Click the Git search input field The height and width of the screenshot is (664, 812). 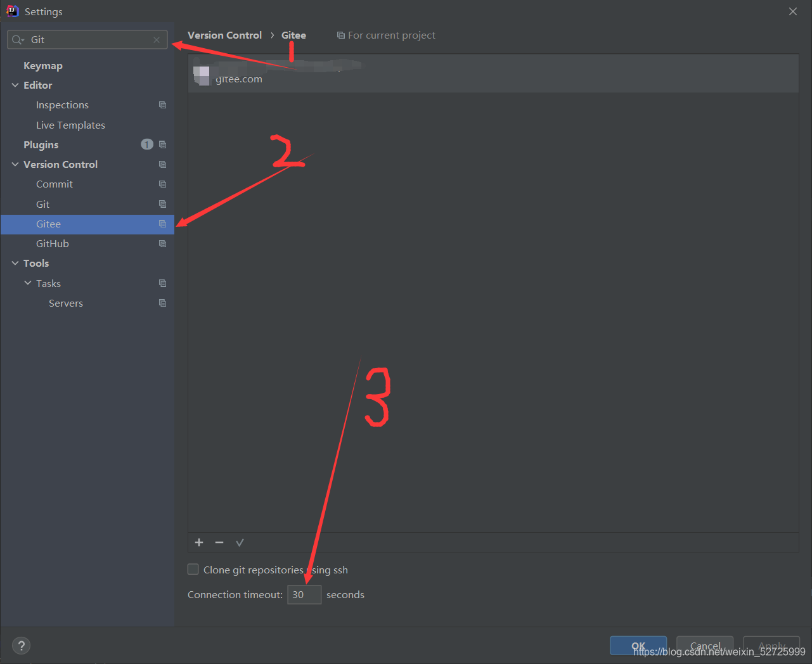pos(87,39)
